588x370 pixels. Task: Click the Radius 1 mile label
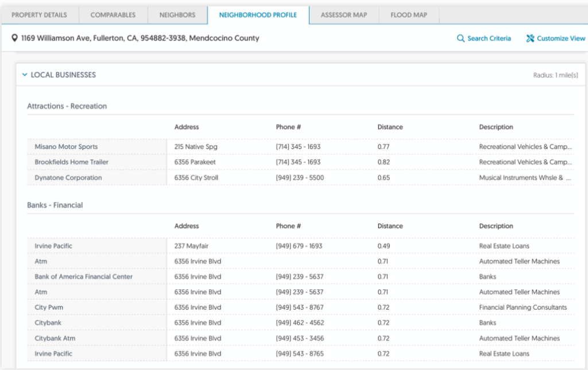555,75
